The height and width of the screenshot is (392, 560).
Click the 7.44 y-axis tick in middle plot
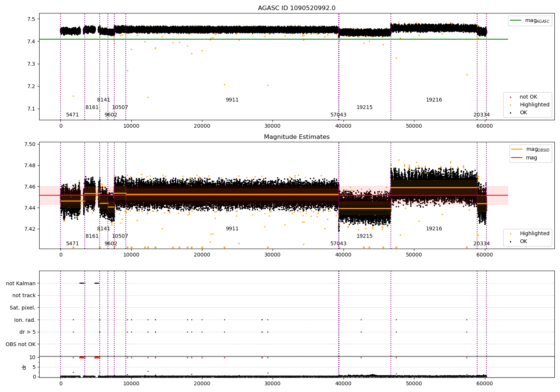coord(30,208)
